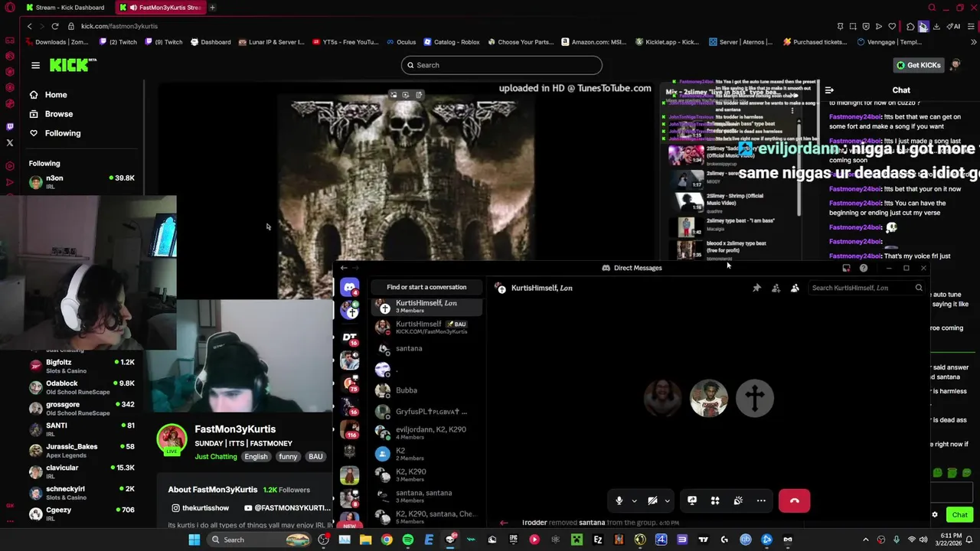The image size is (980, 551).
Task: Open Kick hamburger menu
Action: click(x=35, y=65)
